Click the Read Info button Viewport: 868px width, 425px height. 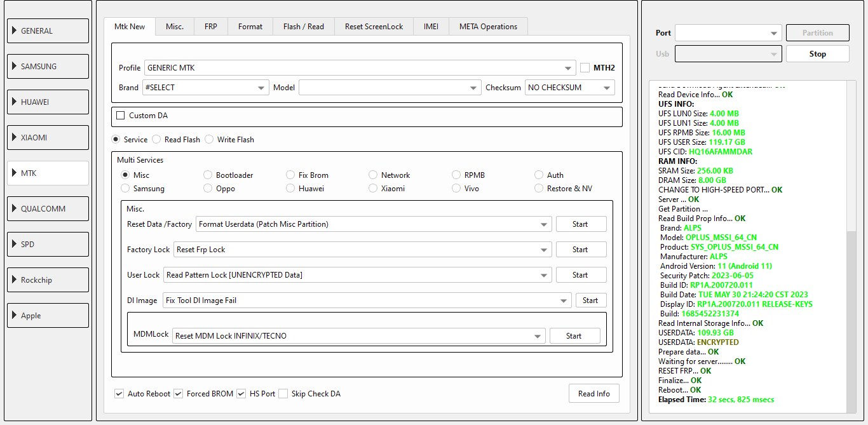(593, 394)
